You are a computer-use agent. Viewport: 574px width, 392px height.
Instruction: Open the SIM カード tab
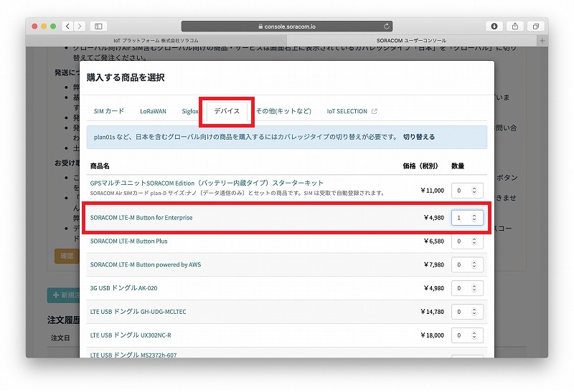tap(109, 111)
